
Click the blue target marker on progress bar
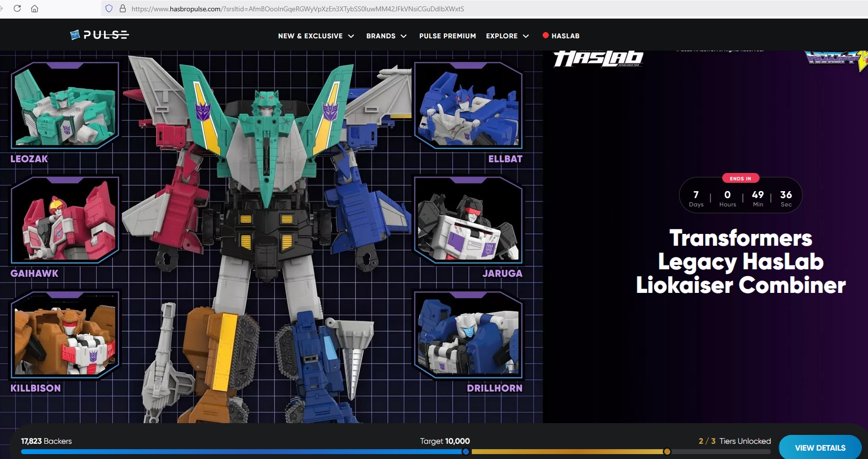(465, 452)
